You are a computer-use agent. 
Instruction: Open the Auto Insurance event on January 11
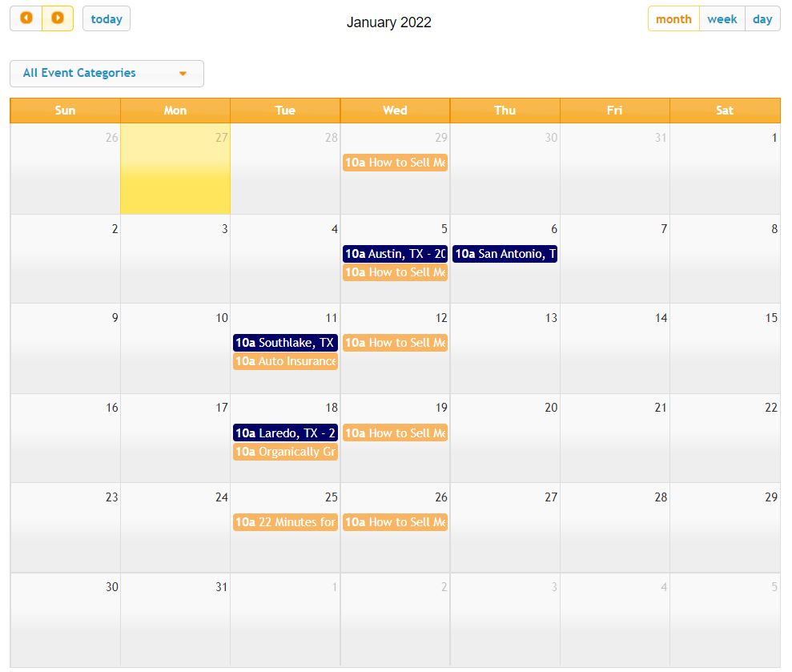[x=285, y=361]
